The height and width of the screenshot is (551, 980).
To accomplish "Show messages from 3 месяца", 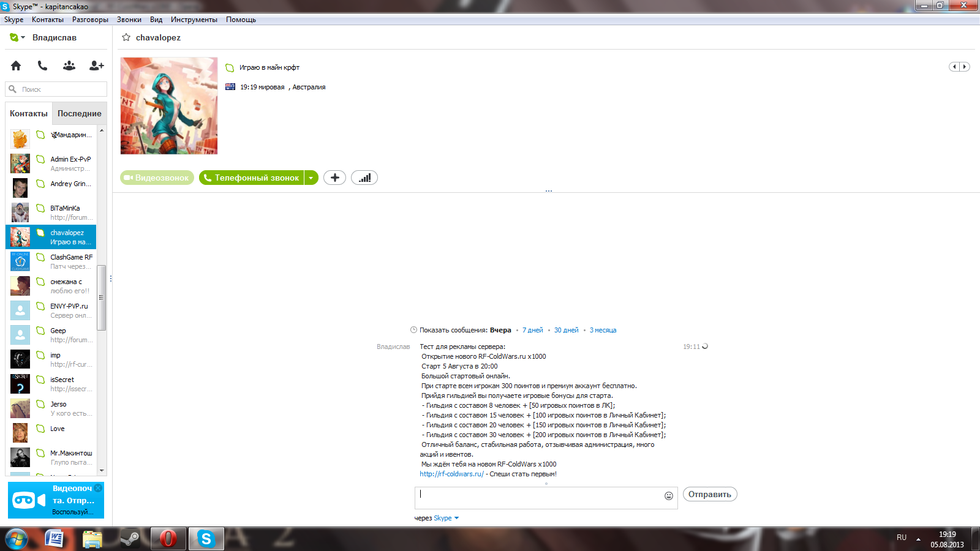I will click(603, 330).
